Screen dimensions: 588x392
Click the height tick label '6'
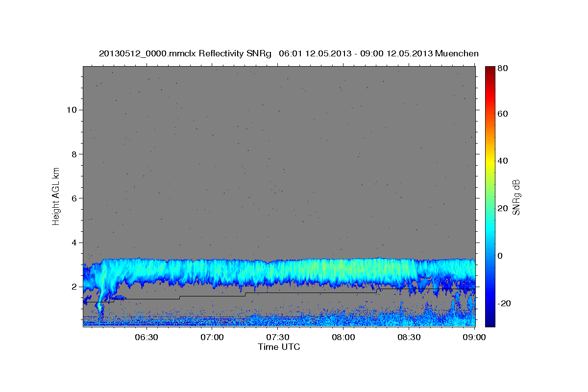pyautogui.click(x=73, y=198)
